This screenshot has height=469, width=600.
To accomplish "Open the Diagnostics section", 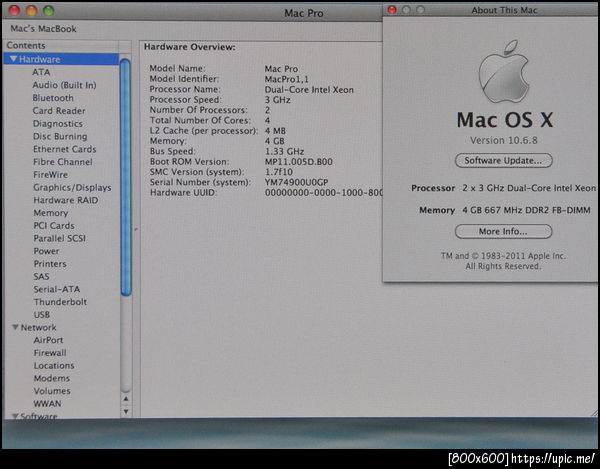I will (57, 124).
